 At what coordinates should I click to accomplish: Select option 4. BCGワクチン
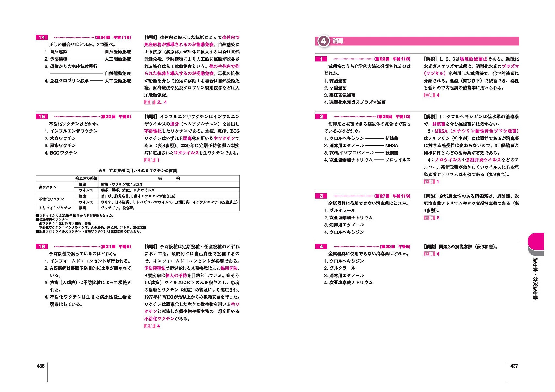point(61,153)
